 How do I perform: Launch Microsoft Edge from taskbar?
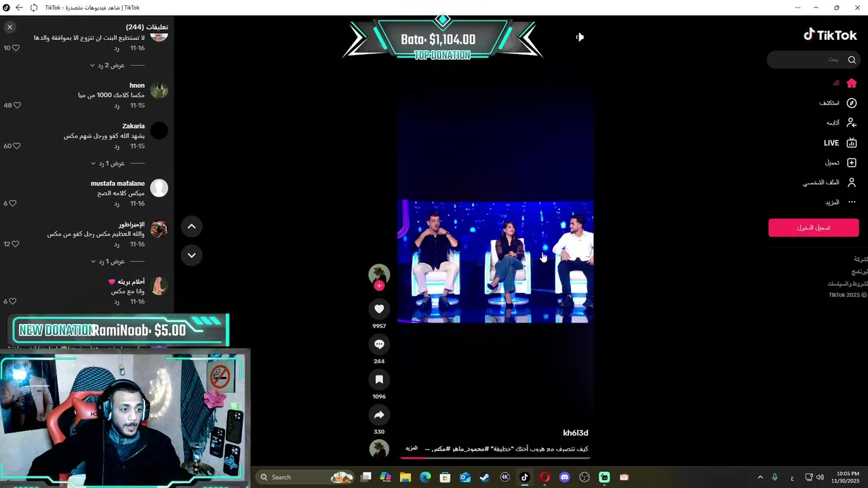(425, 477)
